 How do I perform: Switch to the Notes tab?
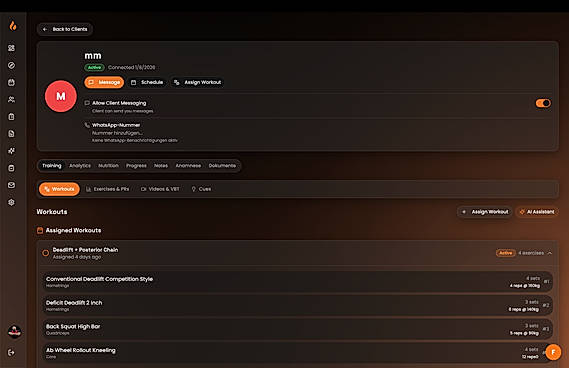(x=161, y=166)
